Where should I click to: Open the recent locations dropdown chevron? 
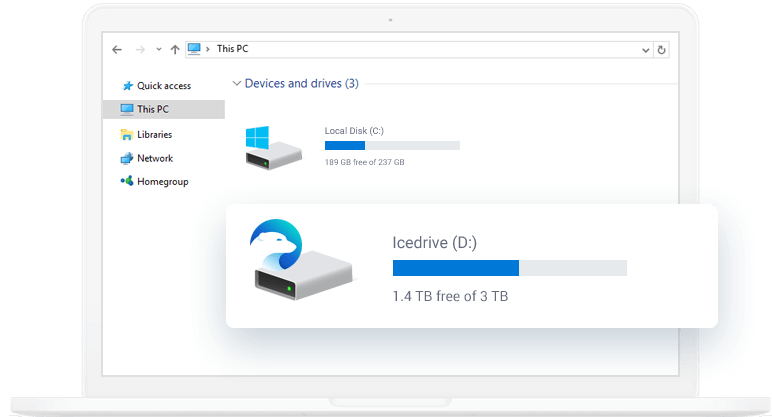[x=158, y=49]
